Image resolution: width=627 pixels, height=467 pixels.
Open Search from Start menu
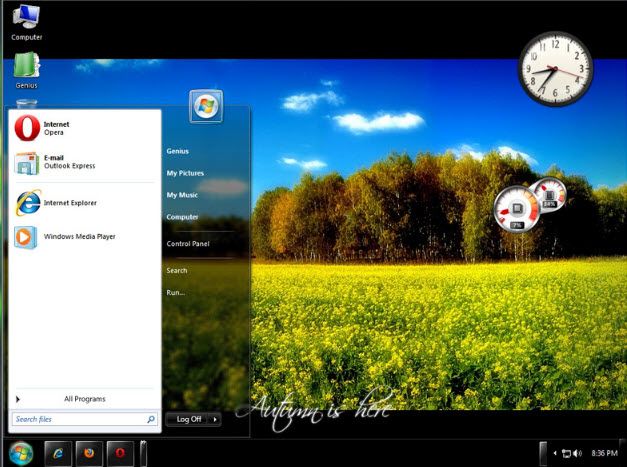tap(177, 271)
